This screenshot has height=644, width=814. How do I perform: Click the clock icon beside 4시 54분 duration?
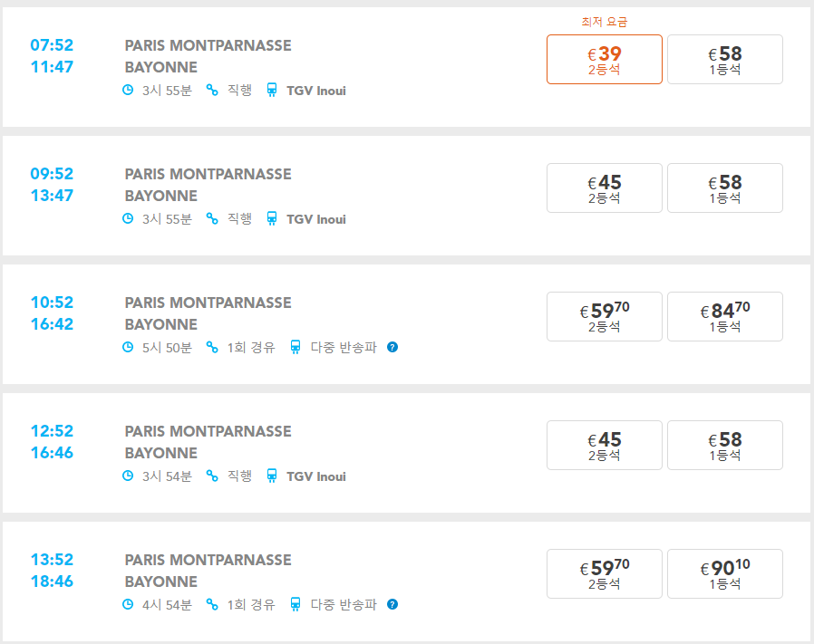coord(128,604)
